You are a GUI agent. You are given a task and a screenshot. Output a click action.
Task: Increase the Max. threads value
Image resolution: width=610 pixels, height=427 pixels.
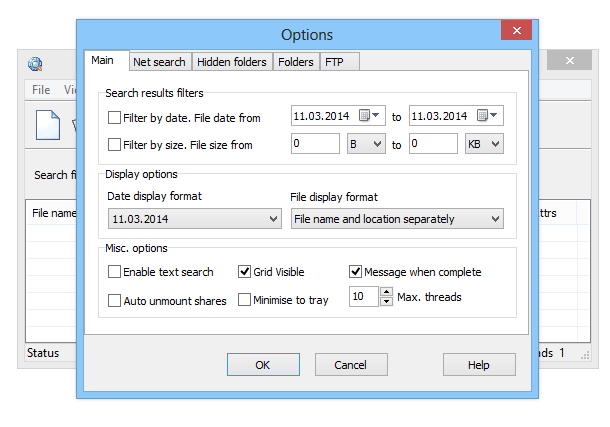[x=386, y=291]
